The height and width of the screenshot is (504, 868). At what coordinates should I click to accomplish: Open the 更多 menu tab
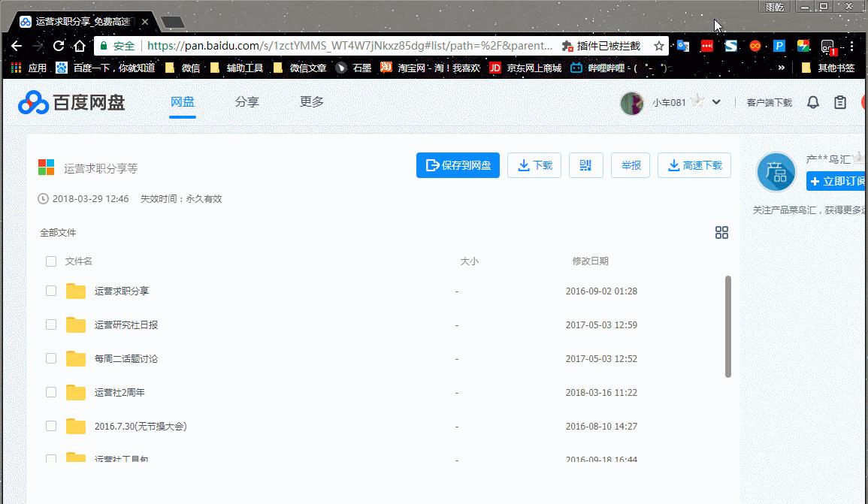(312, 102)
